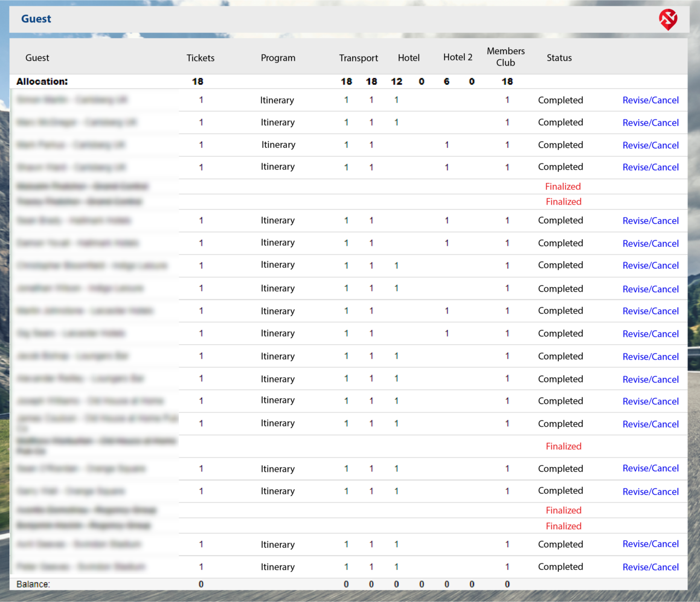The width and height of the screenshot is (700, 602).
Task: Click the Tickets column header
Action: [200, 58]
